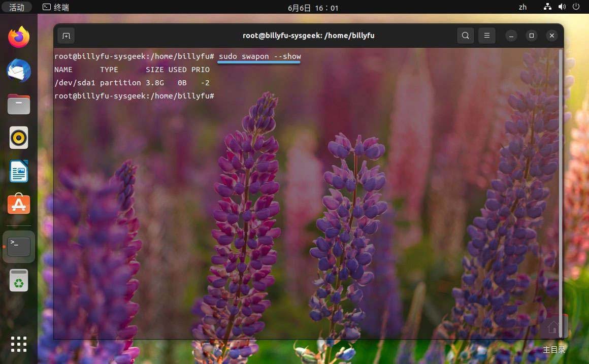Click the terminal search icon
This screenshot has width=589, height=364.
coord(465,36)
